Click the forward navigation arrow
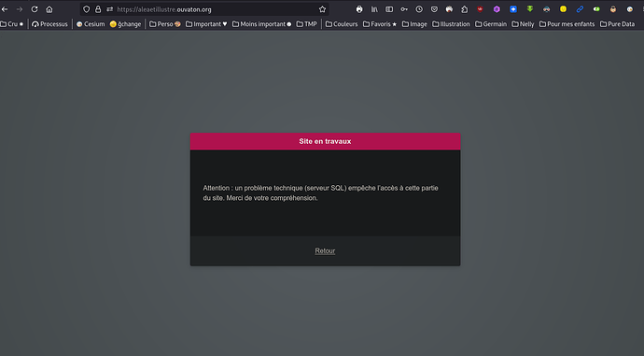644x356 pixels. coord(20,9)
